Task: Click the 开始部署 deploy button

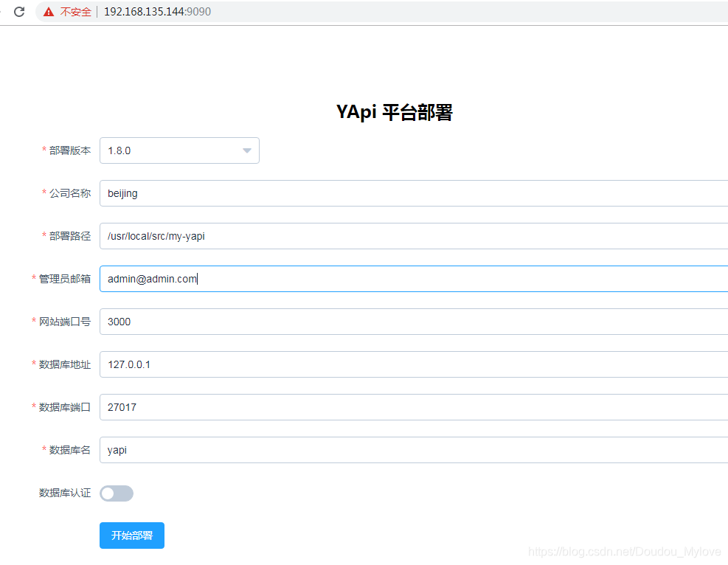Action: pyautogui.click(x=131, y=535)
